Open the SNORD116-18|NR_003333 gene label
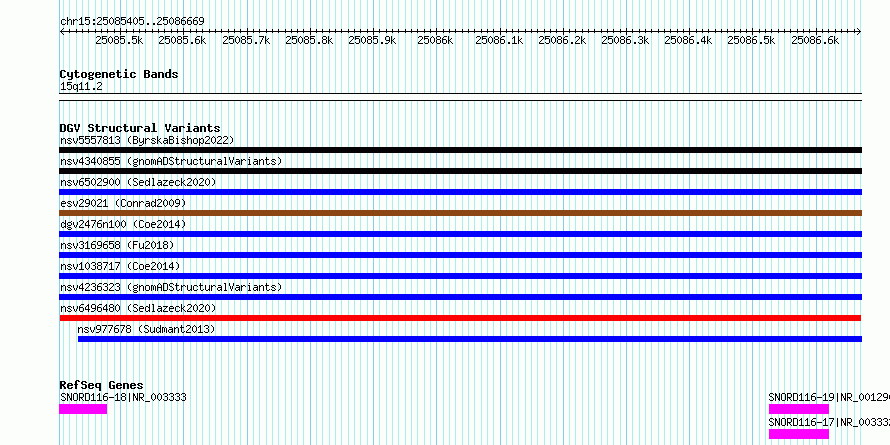 click(123, 397)
